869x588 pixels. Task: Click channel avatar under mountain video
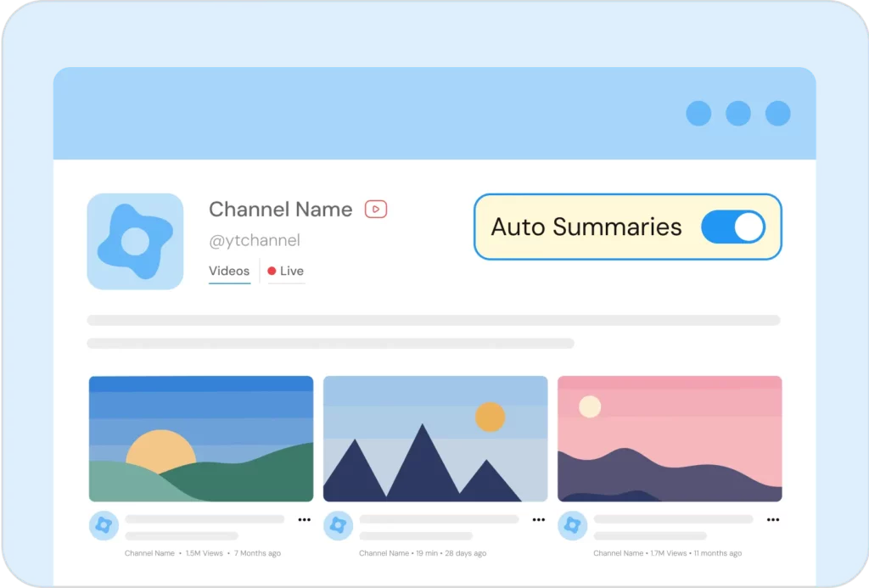click(338, 526)
